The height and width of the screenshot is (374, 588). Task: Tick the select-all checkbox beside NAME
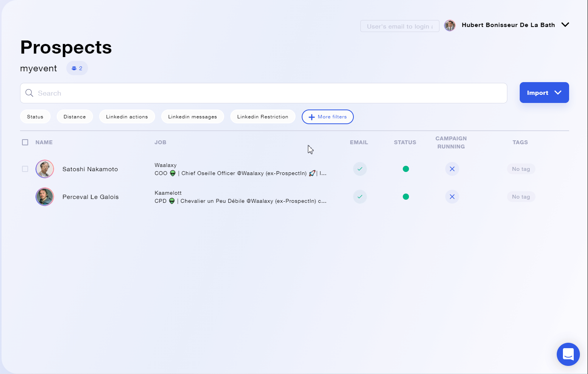coord(25,142)
